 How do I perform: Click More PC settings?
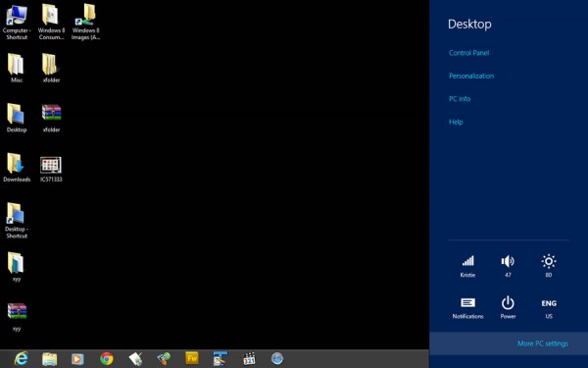[543, 343]
